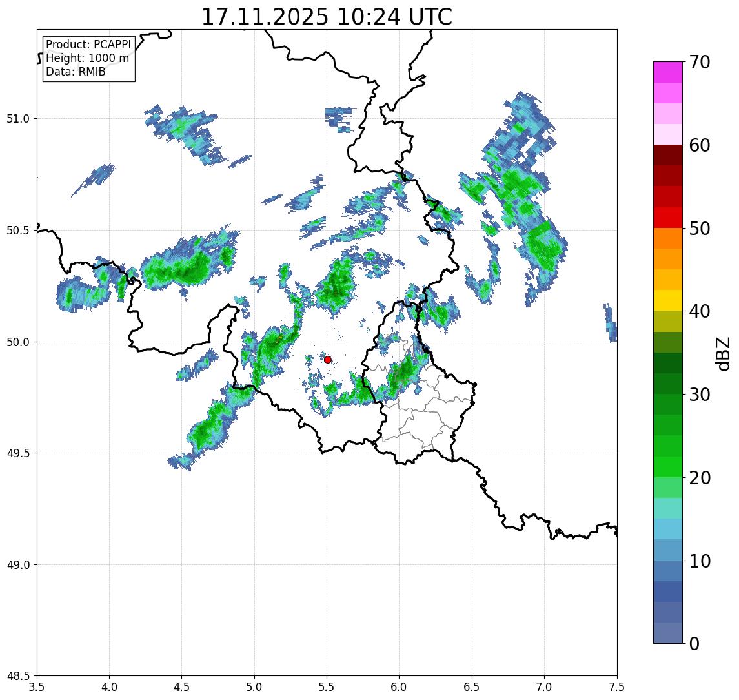Click latitude tick label 49.0
Image resolution: width=739 pixels, height=700 pixels.
(17, 564)
